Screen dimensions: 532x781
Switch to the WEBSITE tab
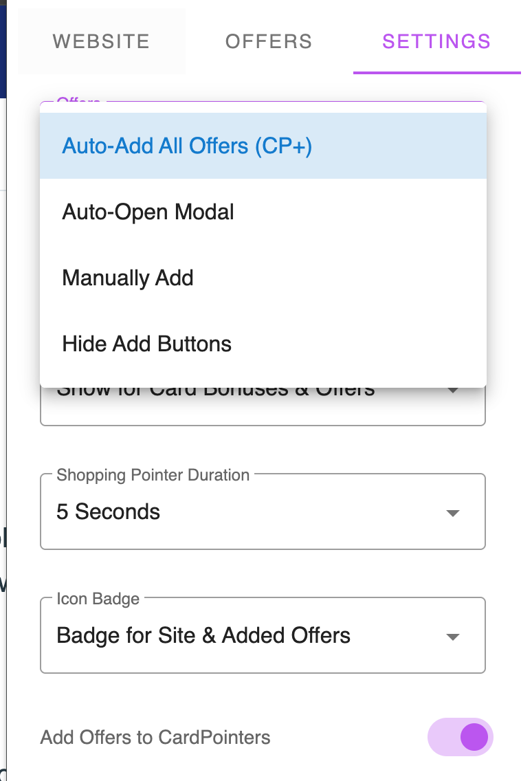tap(102, 41)
